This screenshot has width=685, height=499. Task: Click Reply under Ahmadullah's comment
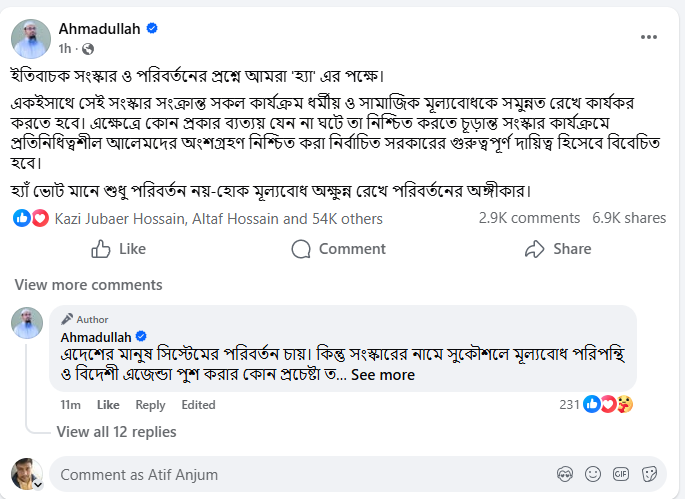pyautogui.click(x=150, y=405)
